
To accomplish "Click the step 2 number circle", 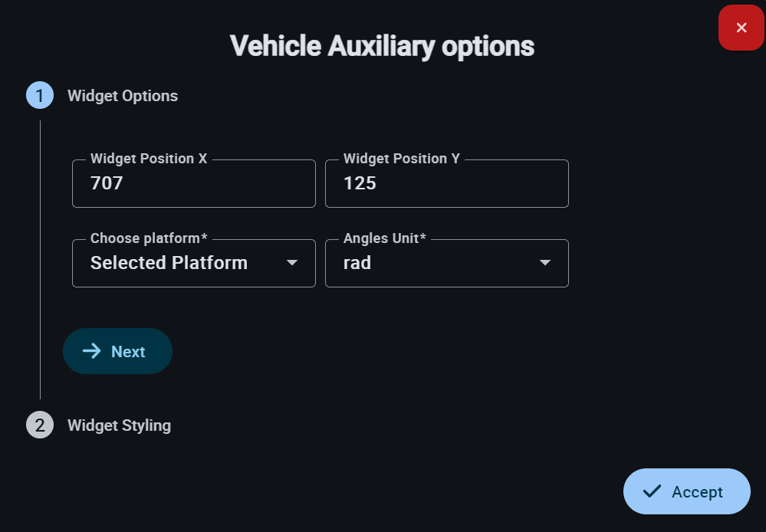I will pyautogui.click(x=40, y=425).
